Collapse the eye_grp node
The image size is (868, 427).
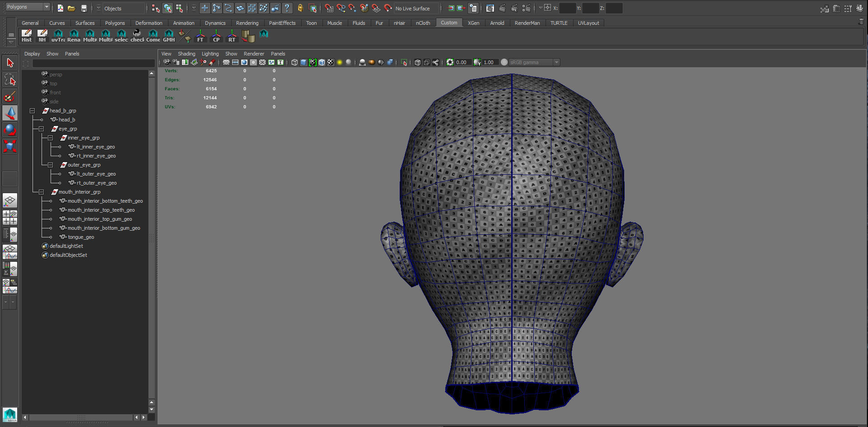tap(41, 129)
